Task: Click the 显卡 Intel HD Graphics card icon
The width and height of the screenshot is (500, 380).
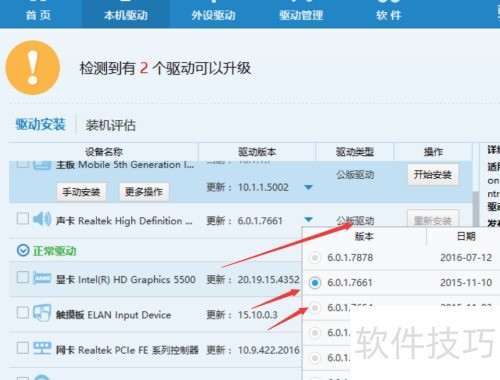Action: (42, 278)
